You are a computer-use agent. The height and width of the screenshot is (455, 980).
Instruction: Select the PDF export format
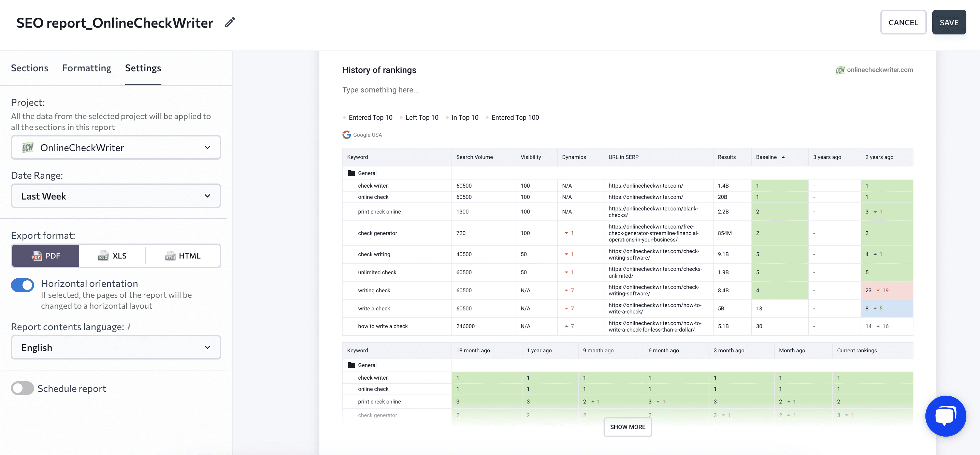(x=46, y=256)
